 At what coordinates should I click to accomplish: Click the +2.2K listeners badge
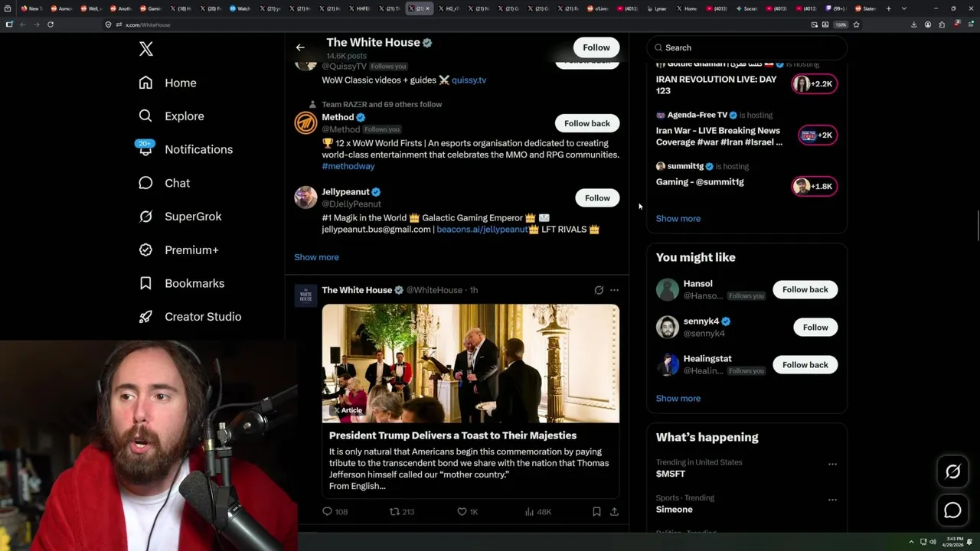(x=814, y=84)
